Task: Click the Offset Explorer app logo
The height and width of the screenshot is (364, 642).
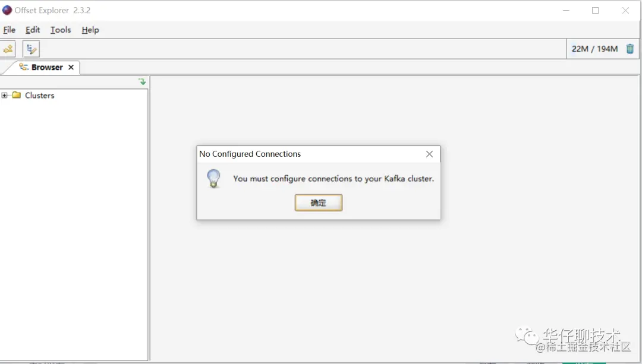Action: [x=7, y=10]
